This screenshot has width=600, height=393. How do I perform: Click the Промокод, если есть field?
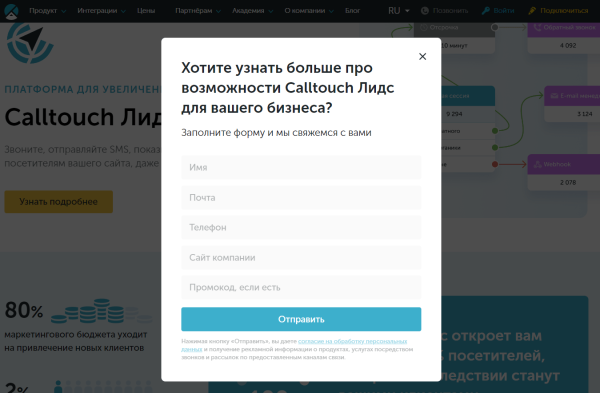pyautogui.click(x=301, y=287)
